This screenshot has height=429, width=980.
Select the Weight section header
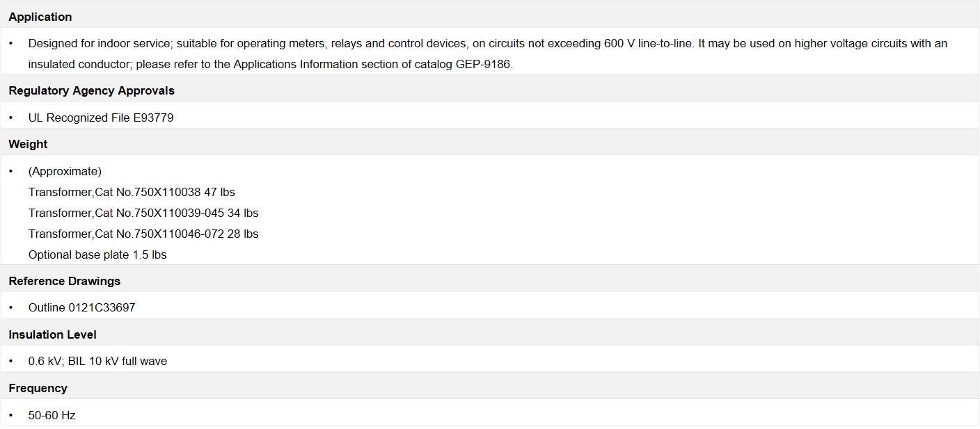point(28,144)
